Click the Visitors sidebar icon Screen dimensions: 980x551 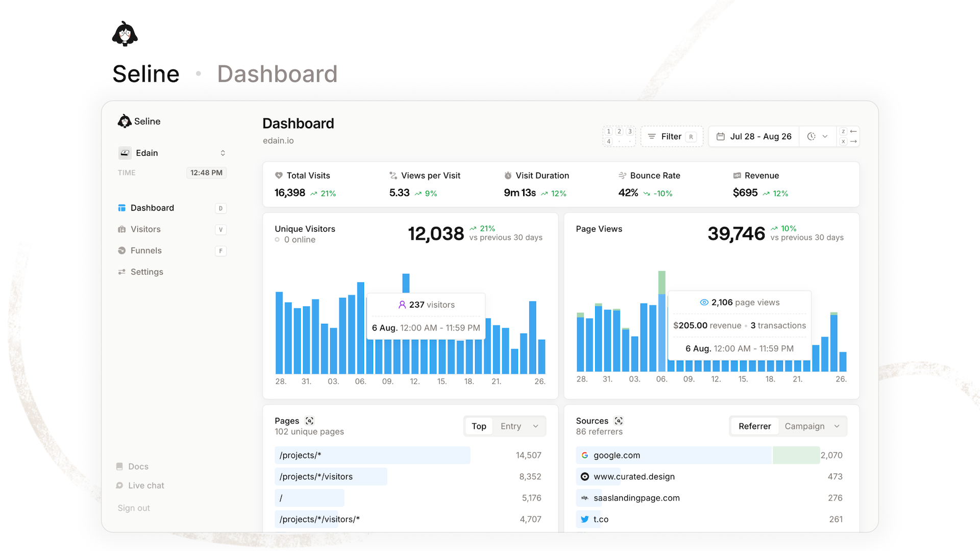pyautogui.click(x=122, y=230)
